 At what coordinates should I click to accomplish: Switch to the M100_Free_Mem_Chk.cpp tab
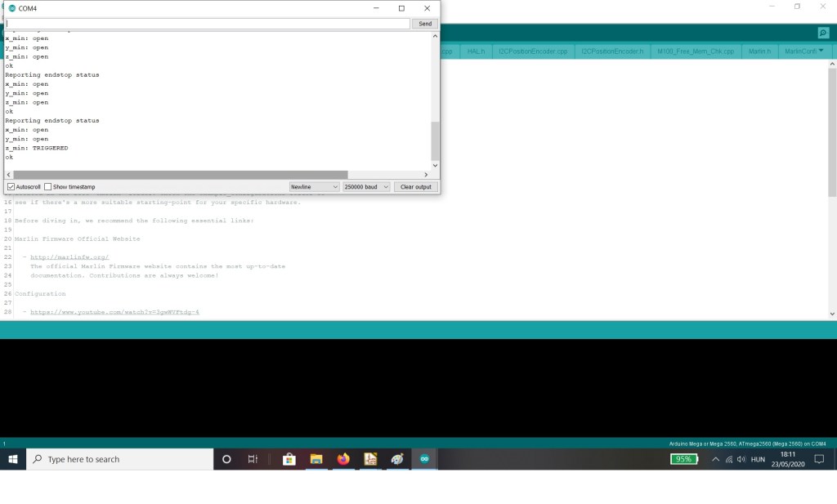[x=696, y=51]
